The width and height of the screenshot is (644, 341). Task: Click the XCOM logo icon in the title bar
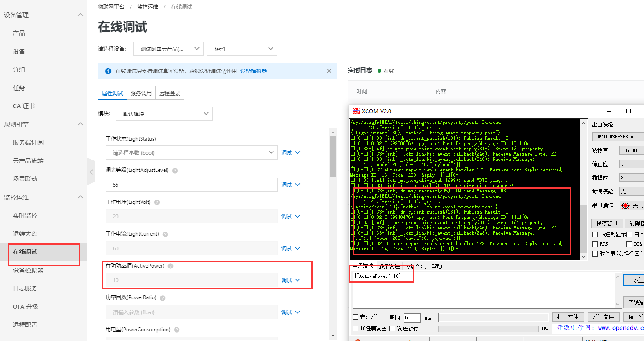coord(356,111)
